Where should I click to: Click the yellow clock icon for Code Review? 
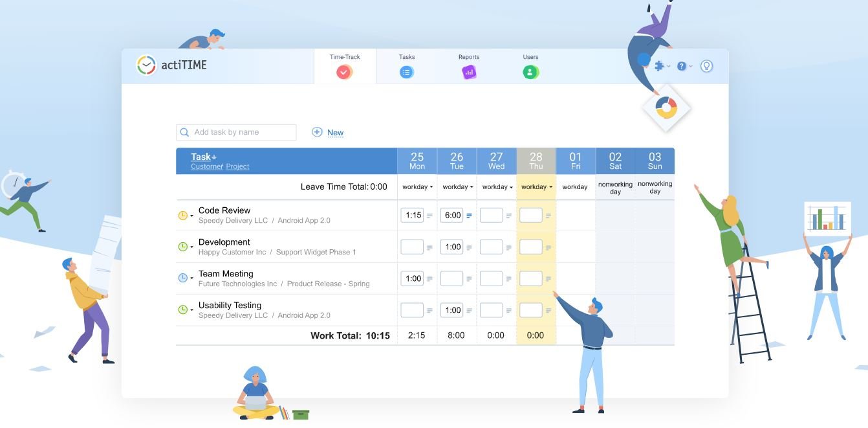coord(182,216)
